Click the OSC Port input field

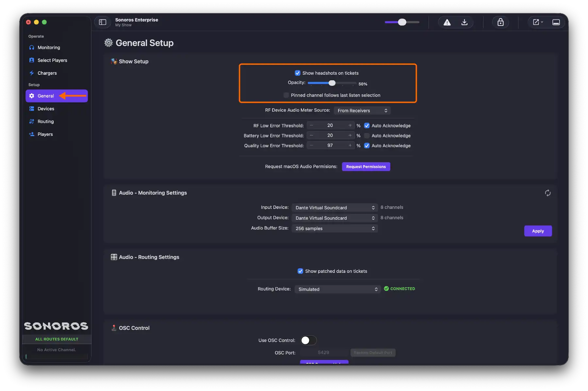(x=324, y=352)
